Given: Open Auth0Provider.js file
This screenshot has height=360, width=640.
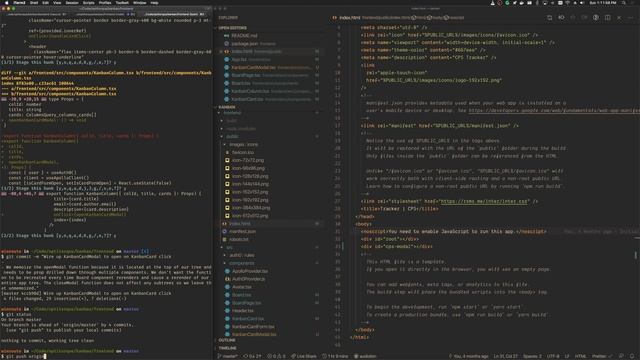Looking at the screenshot, I should pyautogui.click(x=248, y=279).
